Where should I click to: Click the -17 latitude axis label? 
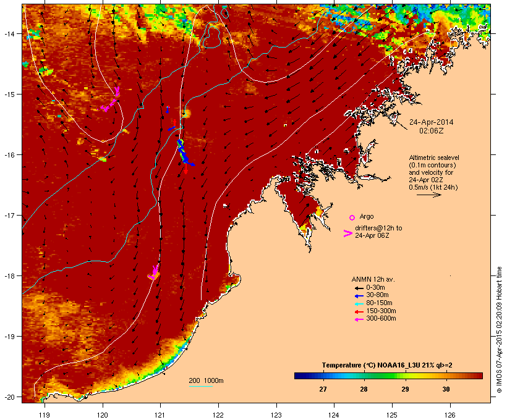9,215
